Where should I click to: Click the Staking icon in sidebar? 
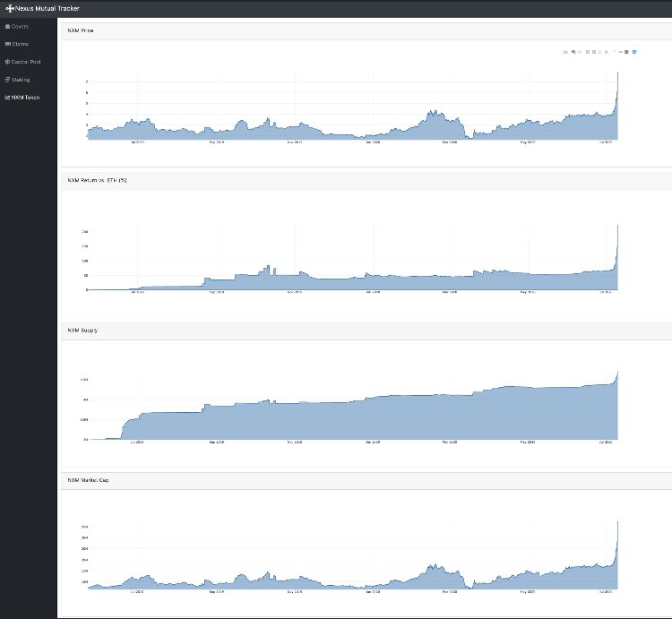[x=7, y=80]
